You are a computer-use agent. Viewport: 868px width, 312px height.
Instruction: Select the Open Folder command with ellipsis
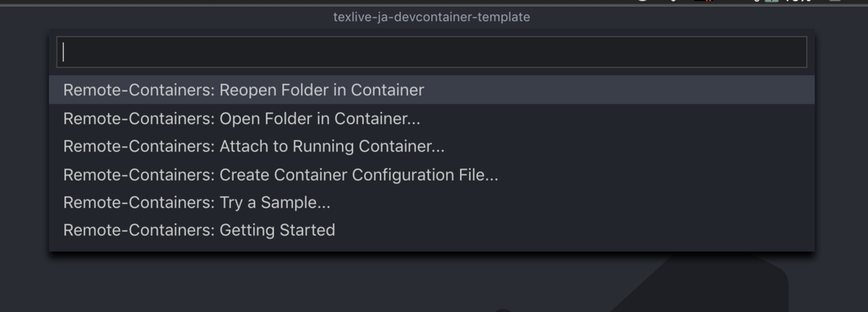242,118
